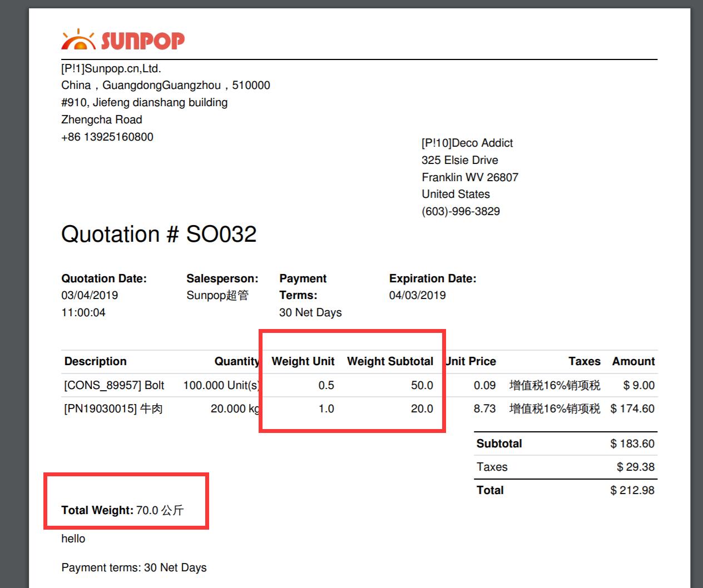This screenshot has width=703, height=588.
Task: Click the Expiration Date label
Action: pos(433,278)
